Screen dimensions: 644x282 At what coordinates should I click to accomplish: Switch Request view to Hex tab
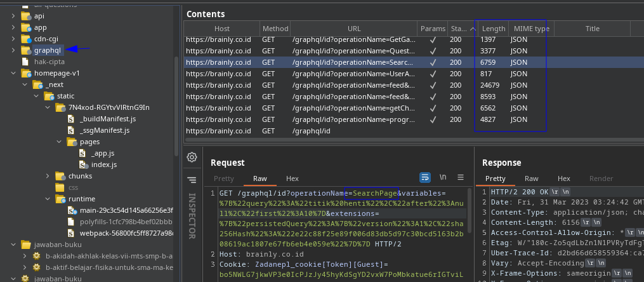pos(292,178)
